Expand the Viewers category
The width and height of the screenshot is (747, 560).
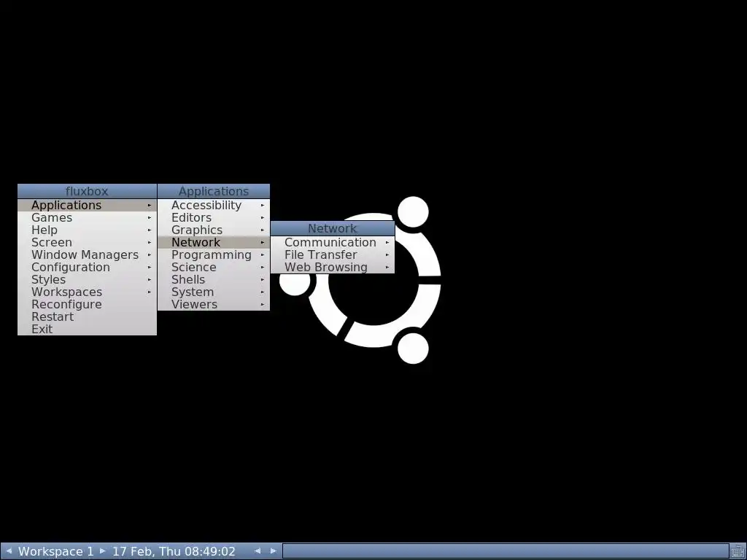214,304
